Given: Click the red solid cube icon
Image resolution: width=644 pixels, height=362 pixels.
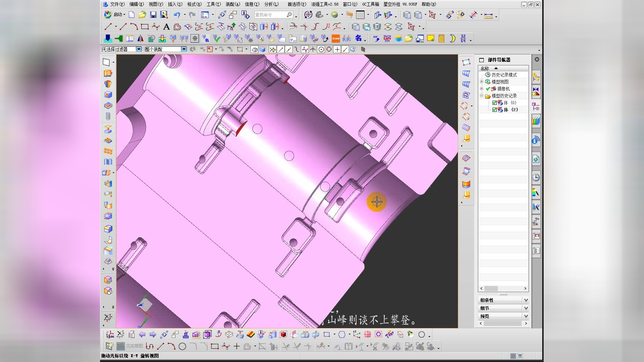Looking at the screenshot, I should click(x=283, y=335).
